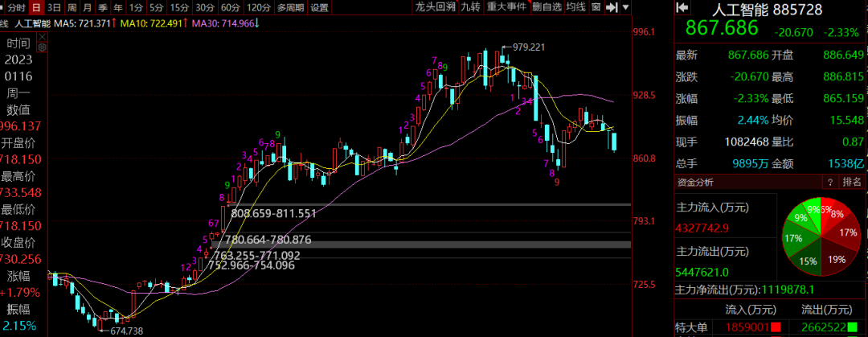868x337 pixels.
Task: Click the jump-to-latest arrow icon in toolbar
Action: 611,7
